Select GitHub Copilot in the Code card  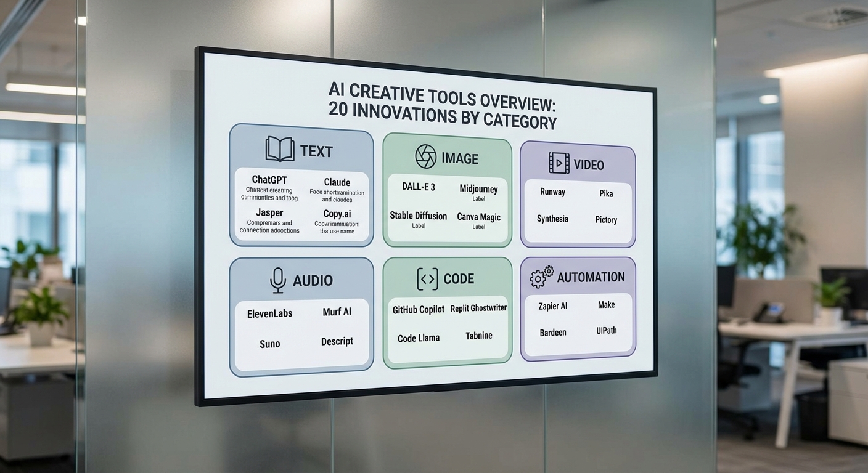418,310
